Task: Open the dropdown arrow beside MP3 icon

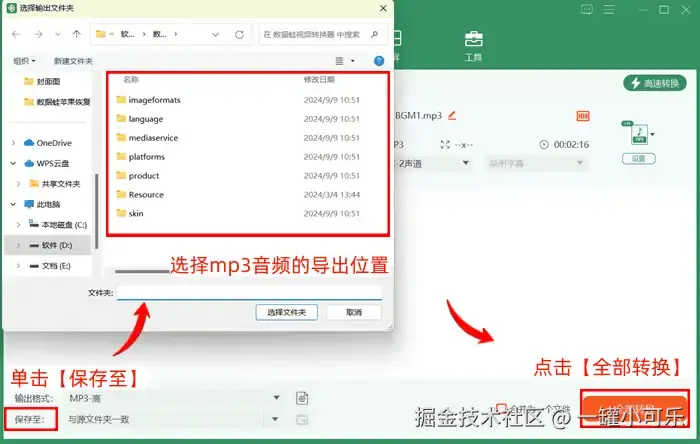Action: click(x=653, y=134)
